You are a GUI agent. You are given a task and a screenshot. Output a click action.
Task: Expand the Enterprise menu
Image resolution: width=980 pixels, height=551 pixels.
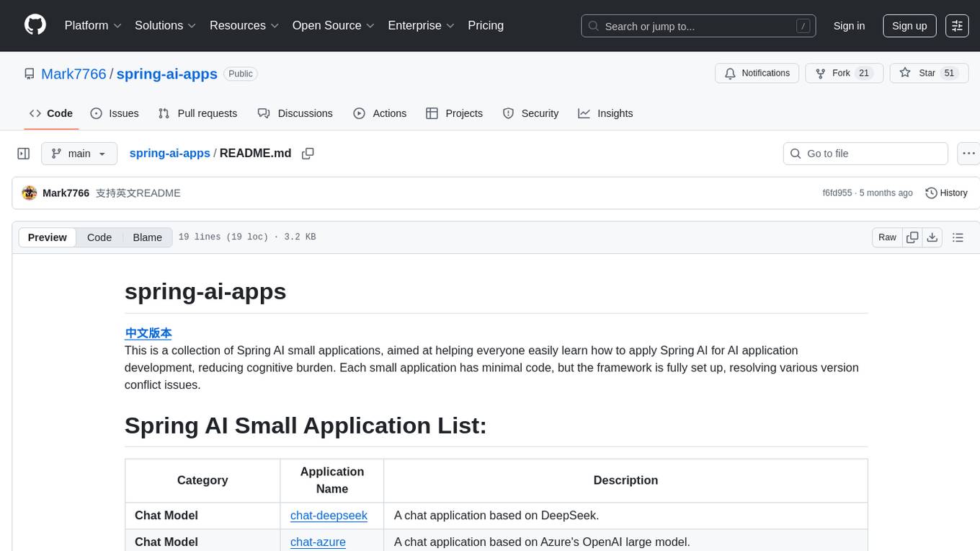point(421,25)
